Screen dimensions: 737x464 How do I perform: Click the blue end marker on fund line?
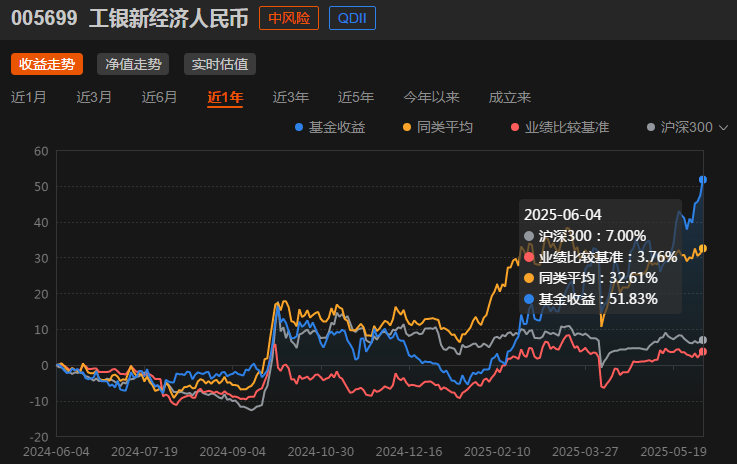click(x=703, y=180)
